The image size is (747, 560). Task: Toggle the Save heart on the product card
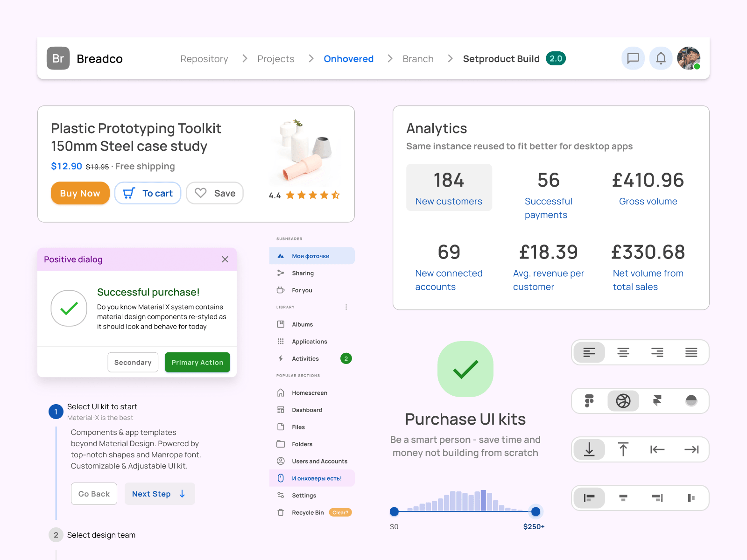(201, 193)
